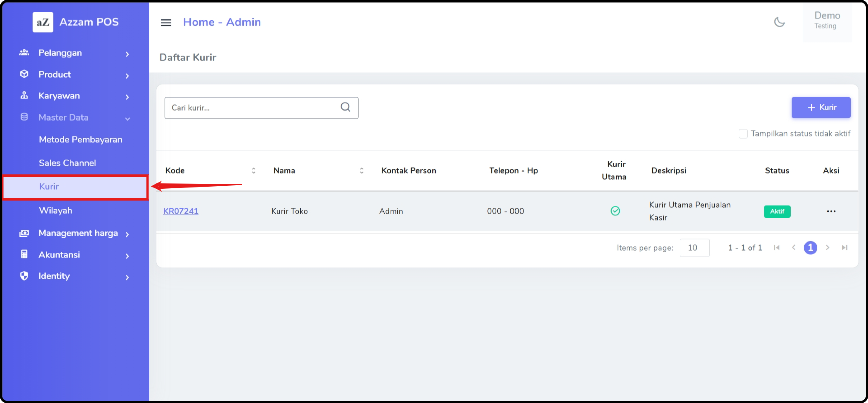Enable Tampilkan status tidak aktif checkbox
This screenshot has height=403, width=868.
click(743, 134)
